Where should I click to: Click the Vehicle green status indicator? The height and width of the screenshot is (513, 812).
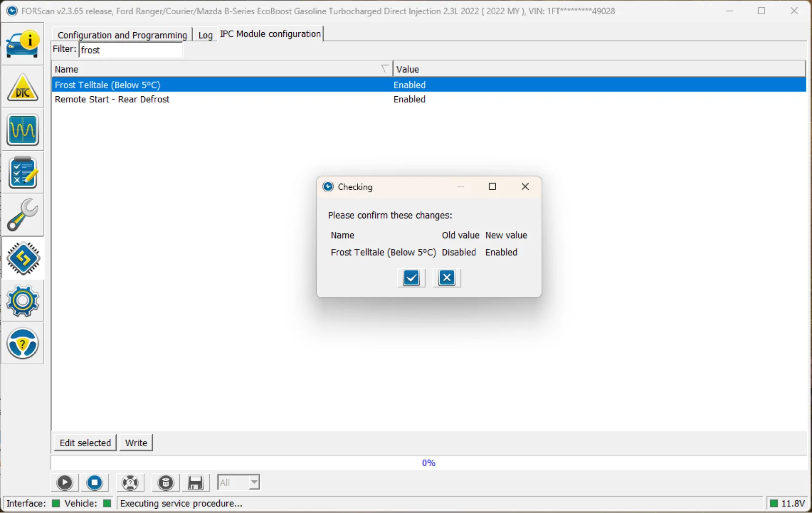pyautogui.click(x=107, y=504)
